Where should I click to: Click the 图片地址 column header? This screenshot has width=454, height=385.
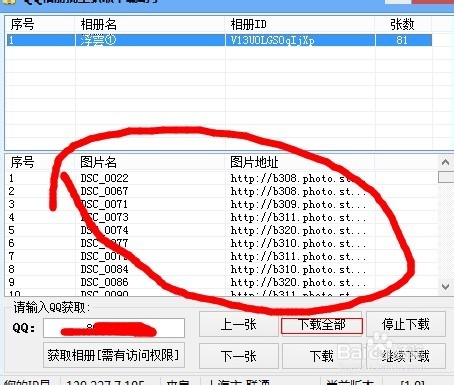[x=299, y=162]
